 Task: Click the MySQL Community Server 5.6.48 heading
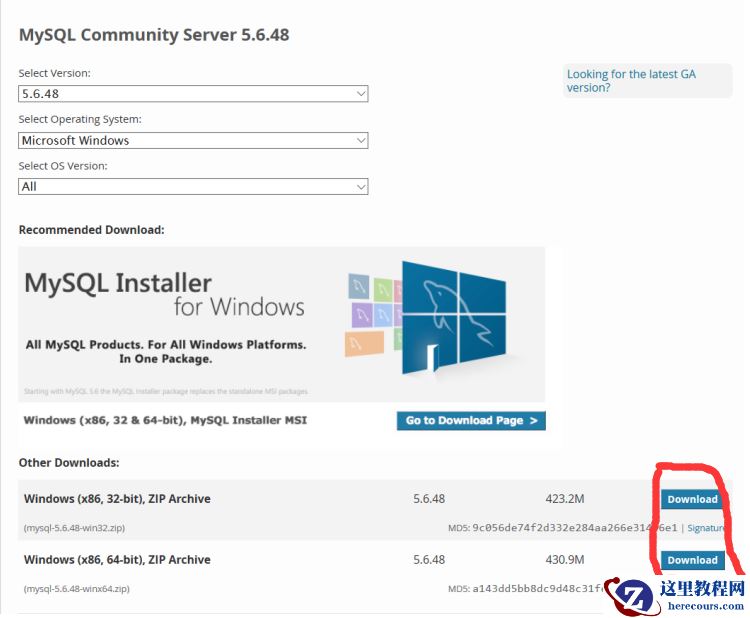(154, 35)
